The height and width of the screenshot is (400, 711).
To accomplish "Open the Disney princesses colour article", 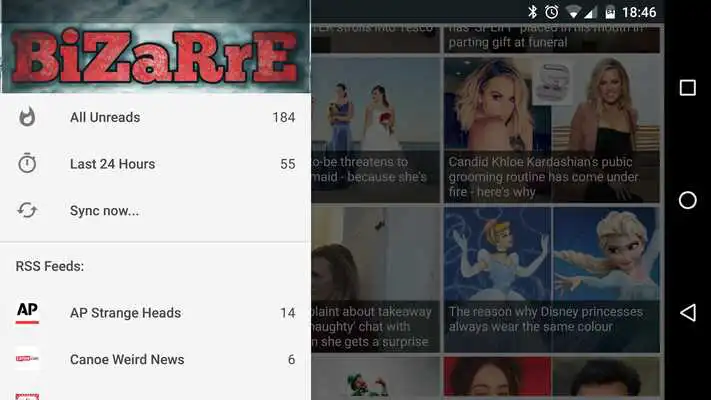I will point(551,279).
